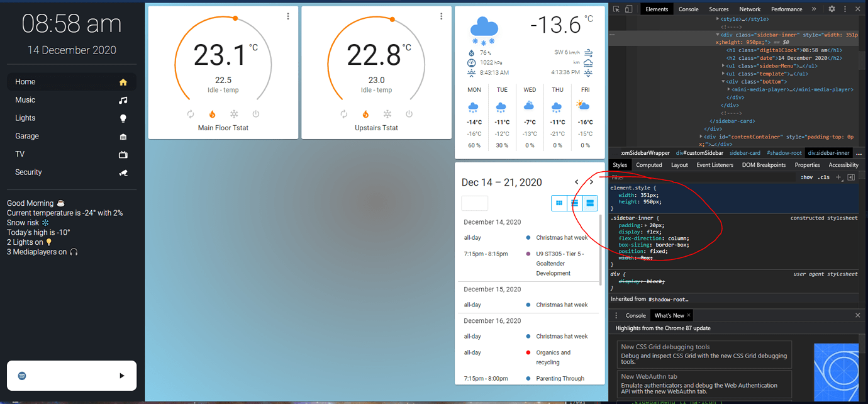Set Main Floor Tstat to heat mode
The width and height of the screenshot is (868, 404).
click(212, 114)
